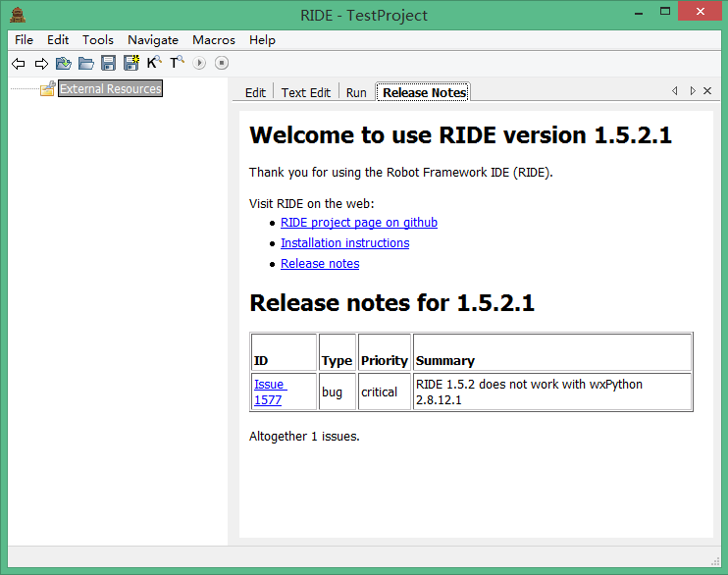Switch to the Edit tab

point(255,92)
